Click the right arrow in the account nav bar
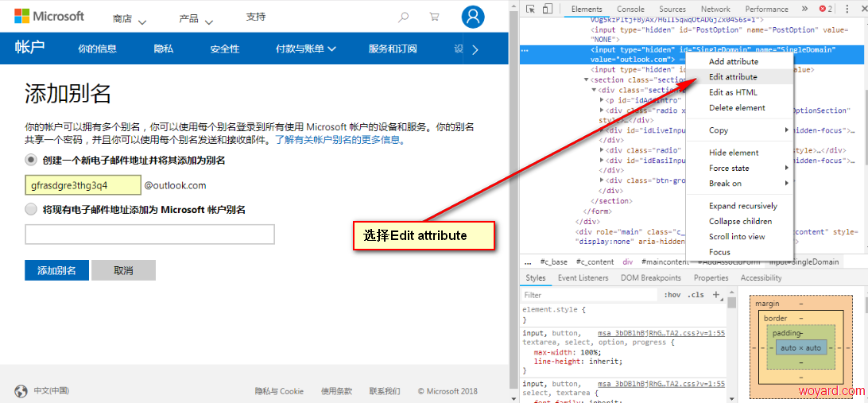This screenshot has height=403, width=868. (475, 49)
